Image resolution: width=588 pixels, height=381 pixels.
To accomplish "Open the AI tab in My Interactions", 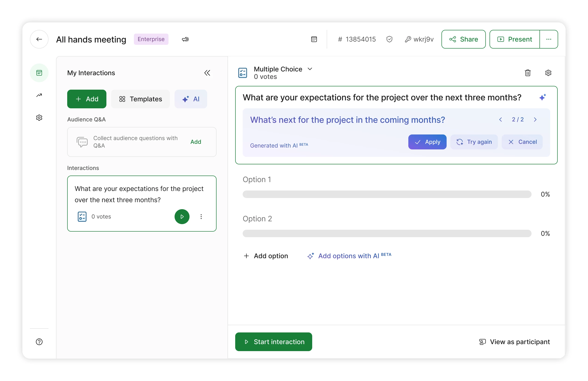I will pos(191,99).
